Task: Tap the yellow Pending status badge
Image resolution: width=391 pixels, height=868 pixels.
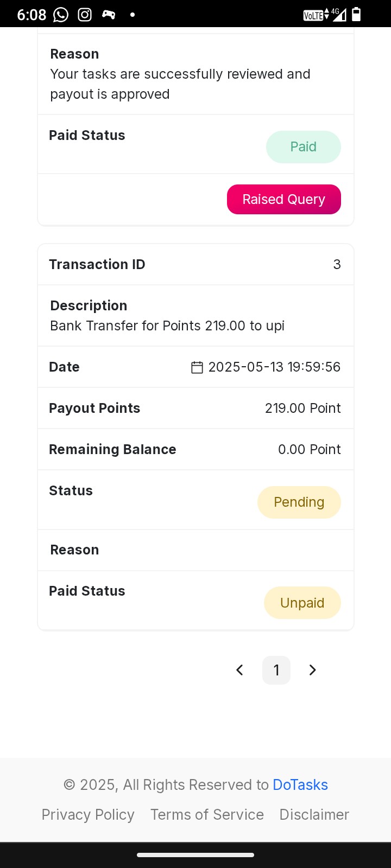Action: [299, 502]
